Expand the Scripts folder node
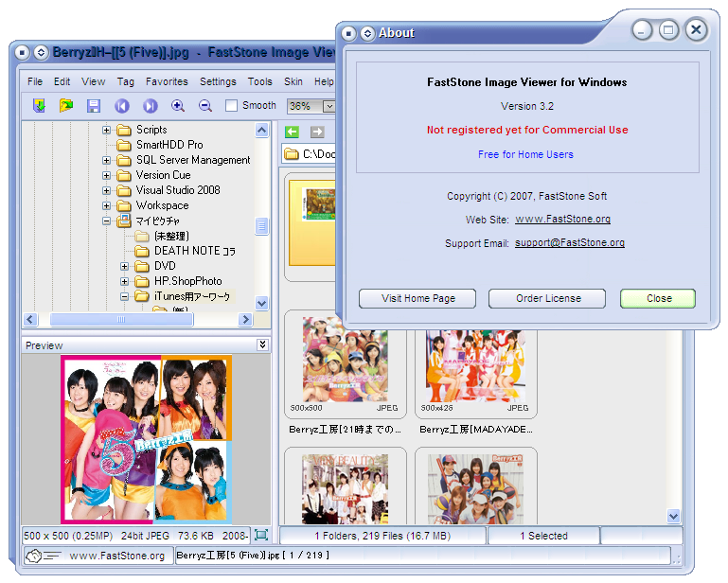 coord(106,130)
